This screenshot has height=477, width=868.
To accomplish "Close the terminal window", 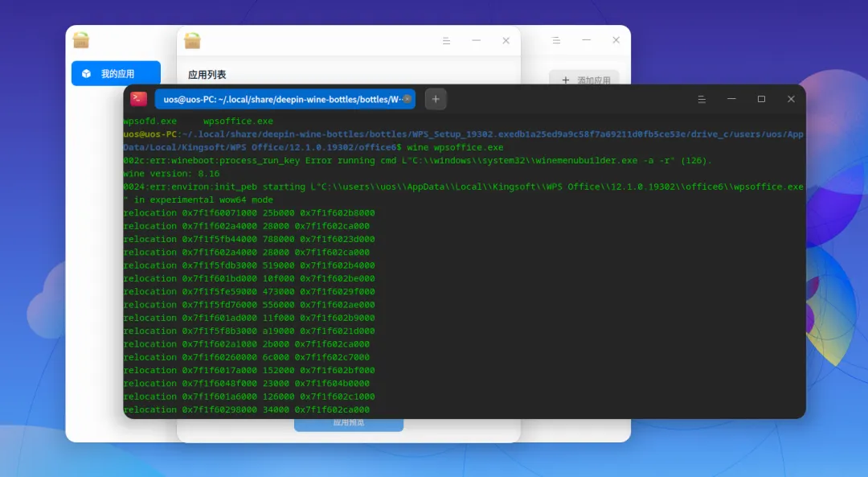I will click(791, 99).
